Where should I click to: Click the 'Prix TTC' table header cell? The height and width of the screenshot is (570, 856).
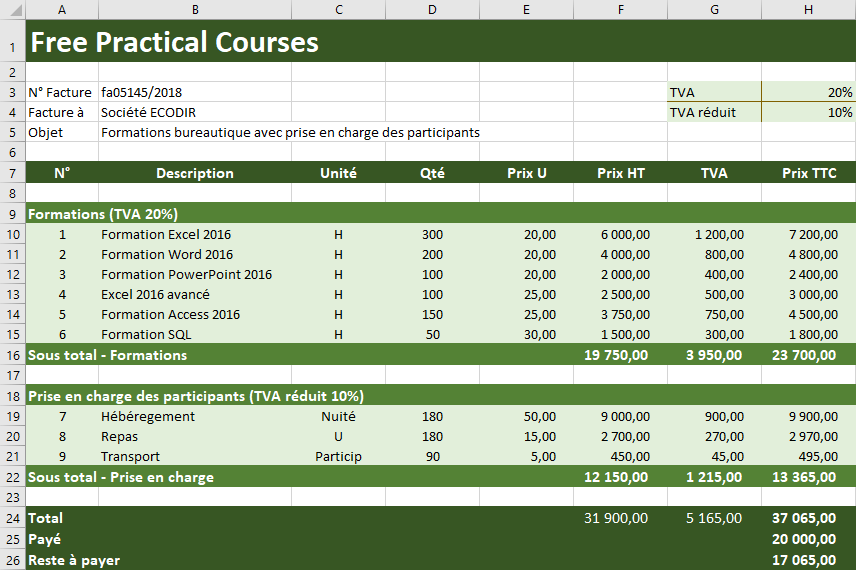tap(808, 173)
